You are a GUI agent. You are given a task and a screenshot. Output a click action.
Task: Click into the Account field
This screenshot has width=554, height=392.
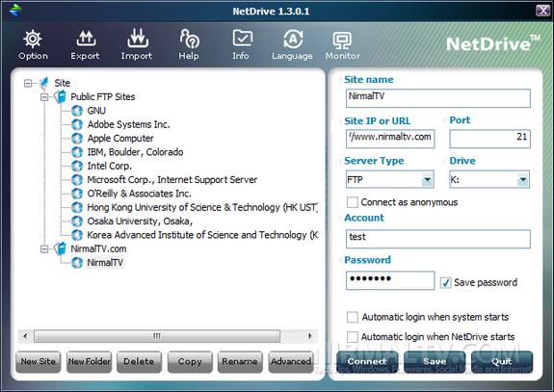click(438, 239)
